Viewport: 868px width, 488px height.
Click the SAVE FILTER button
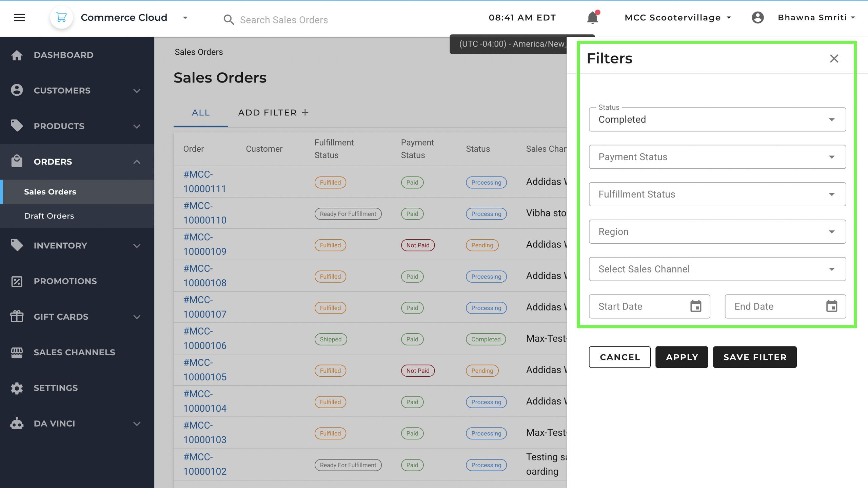755,357
